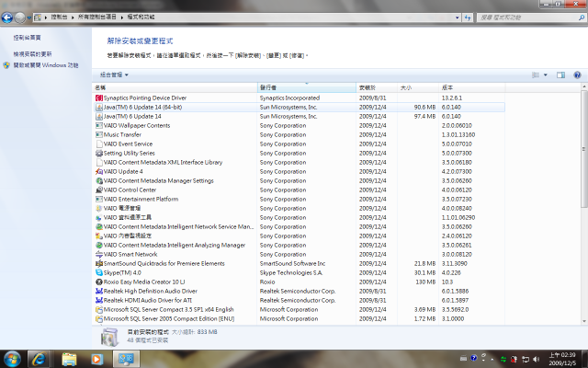The width and height of the screenshot is (588, 368).
Task: Select VAIO Content Metadata XML Interface Library
Action: (x=300, y=162)
